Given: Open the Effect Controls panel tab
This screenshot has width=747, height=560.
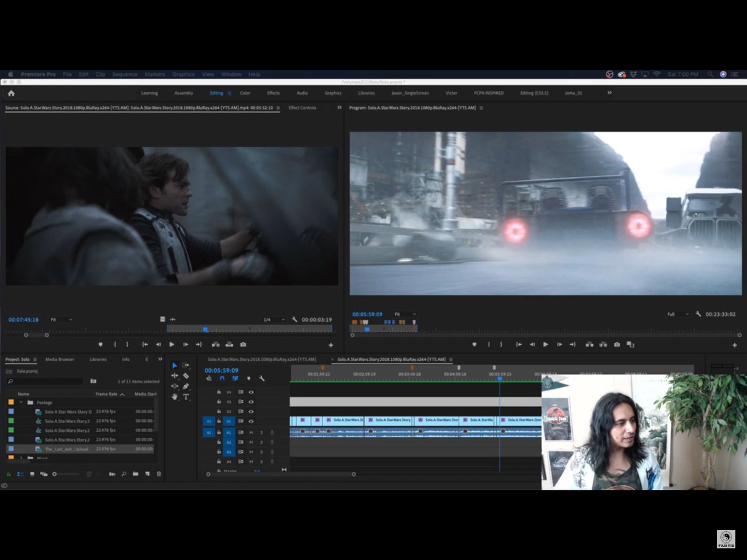Looking at the screenshot, I should pyautogui.click(x=302, y=108).
